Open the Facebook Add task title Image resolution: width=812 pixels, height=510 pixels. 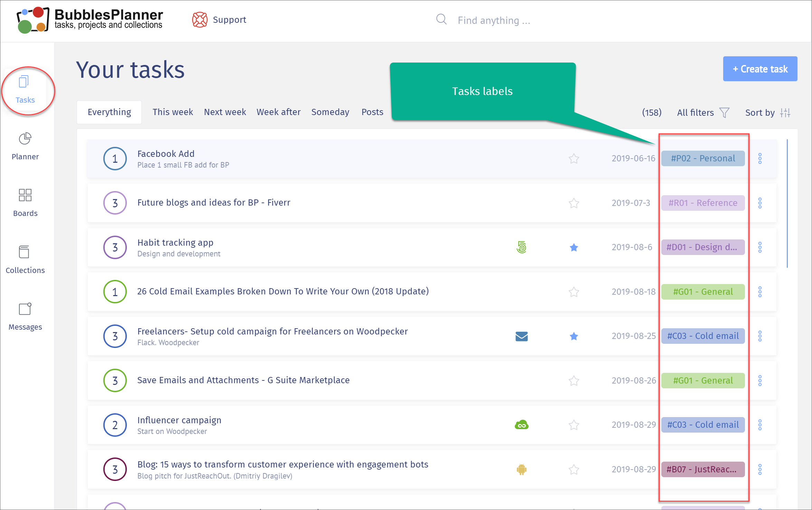166,153
